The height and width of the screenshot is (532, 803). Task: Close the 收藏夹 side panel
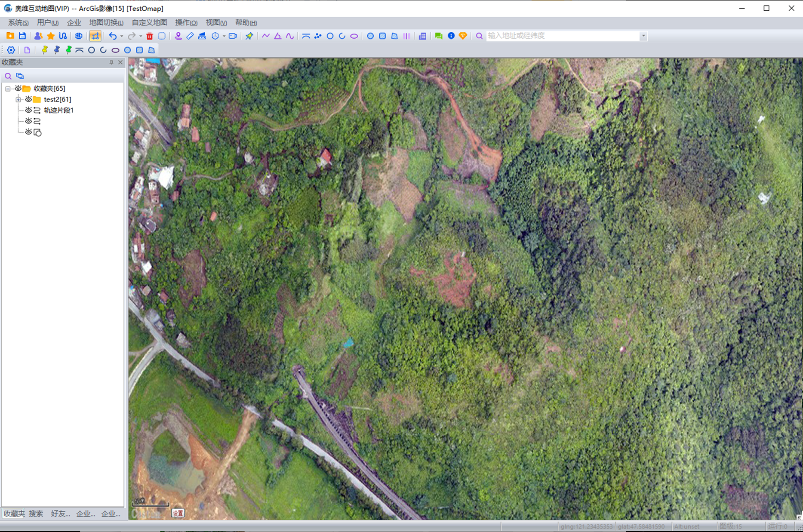[120, 62]
